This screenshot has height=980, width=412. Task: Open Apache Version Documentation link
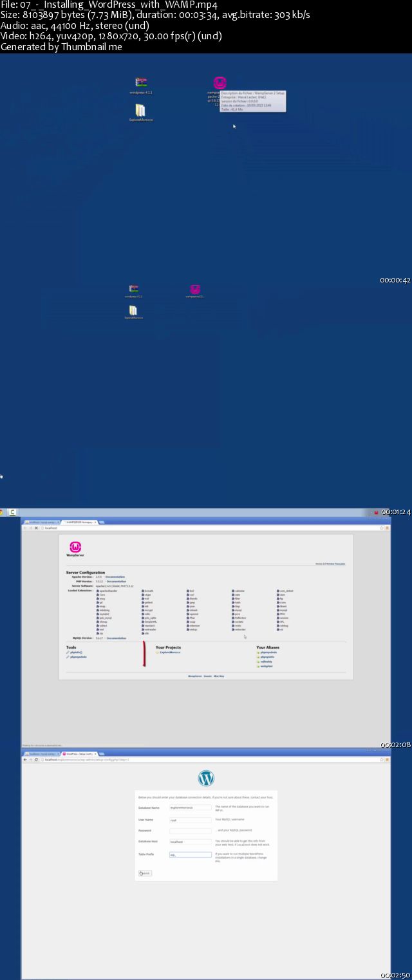click(115, 577)
